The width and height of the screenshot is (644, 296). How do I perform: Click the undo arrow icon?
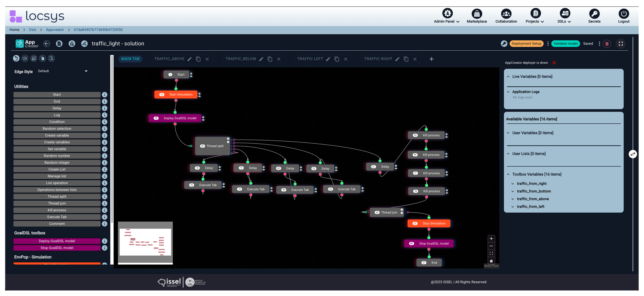[x=16, y=58]
